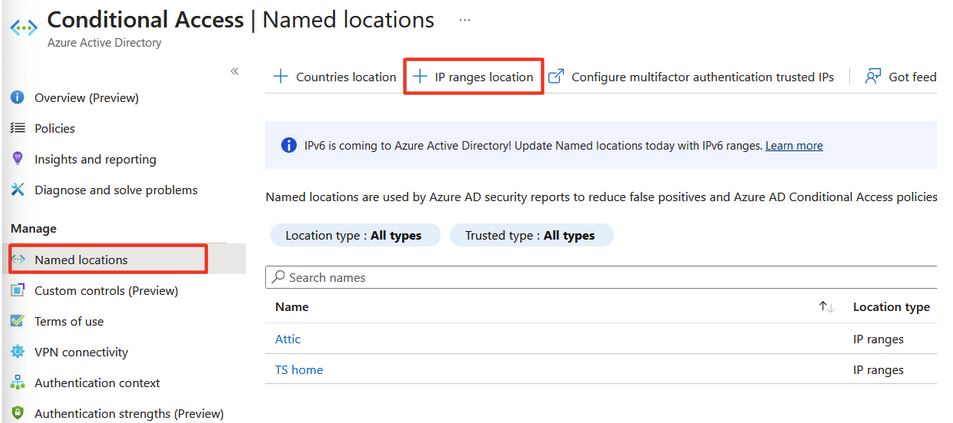Viewport: 953px width, 423px height.
Task: Collapse the left navigation with double chevron
Action: [x=235, y=71]
